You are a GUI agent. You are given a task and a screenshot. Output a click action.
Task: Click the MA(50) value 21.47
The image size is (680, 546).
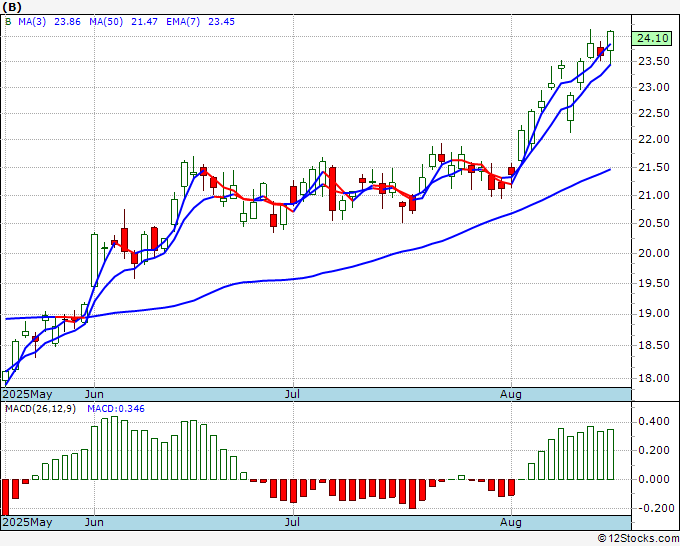coord(144,22)
